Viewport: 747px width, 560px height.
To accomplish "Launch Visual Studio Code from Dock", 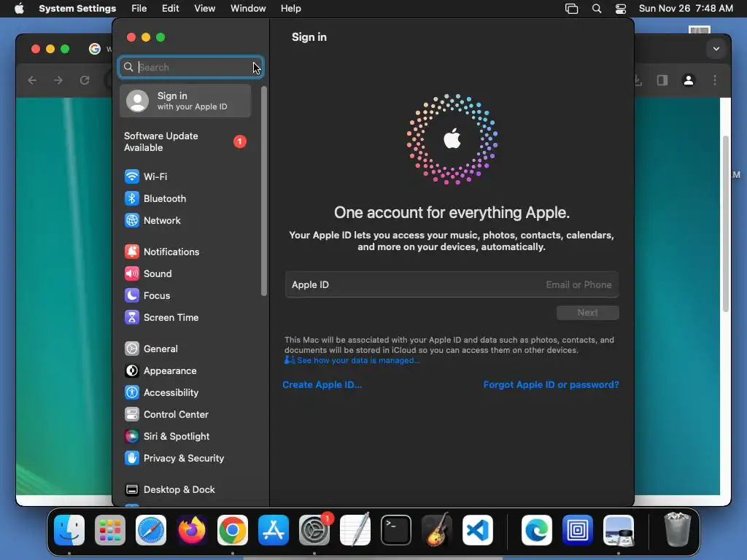I will coord(478,530).
